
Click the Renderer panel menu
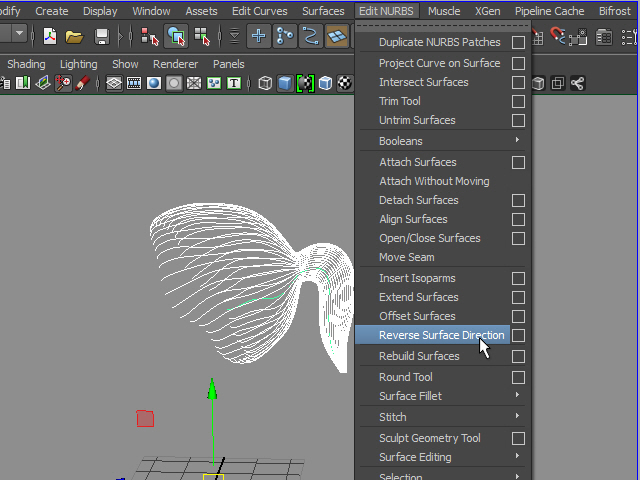click(x=175, y=64)
